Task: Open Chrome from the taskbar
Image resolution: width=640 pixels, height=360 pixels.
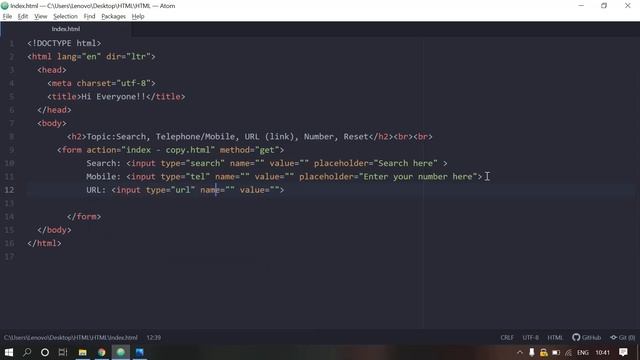Action: [102, 352]
